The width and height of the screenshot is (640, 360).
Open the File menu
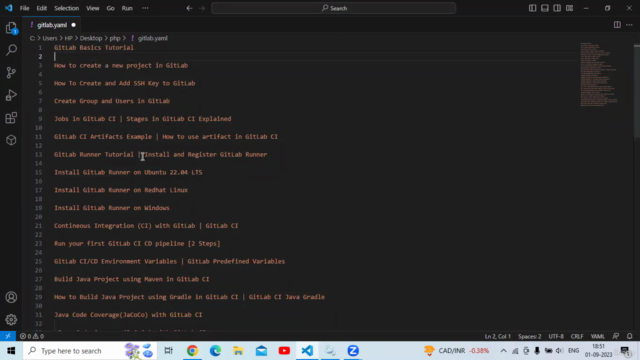pos(24,8)
